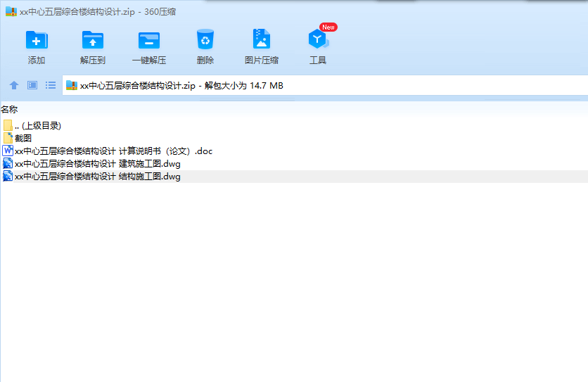This screenshot has width=588, height=382.
Task: Switch to icon view mode button
Action: (32, 85)
